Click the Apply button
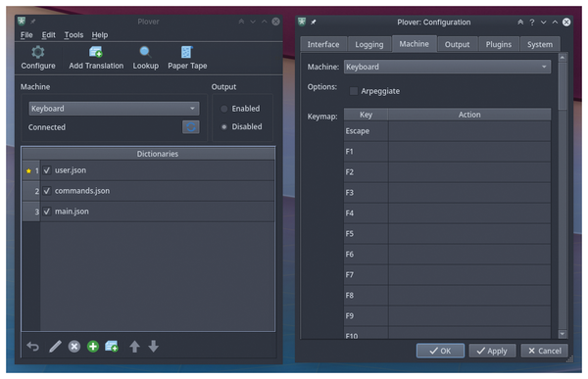The height and width of the screenshot is (379, 588). pyautogui.click(x=492, y=351)
